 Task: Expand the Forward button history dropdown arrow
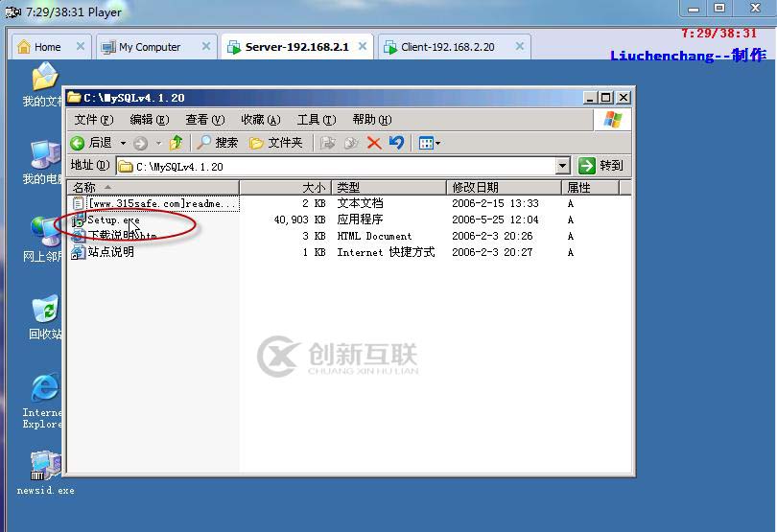(x=158, y=143)
